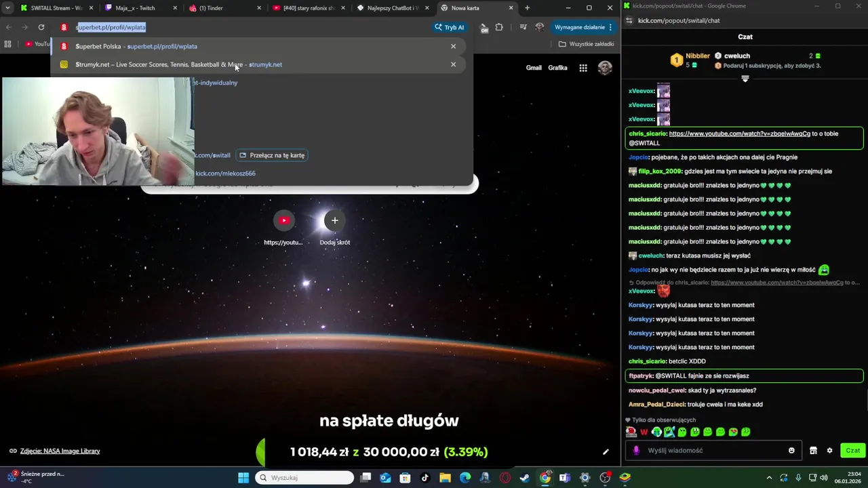
Task: Click the Google account avatar
Action: point(605,68)
